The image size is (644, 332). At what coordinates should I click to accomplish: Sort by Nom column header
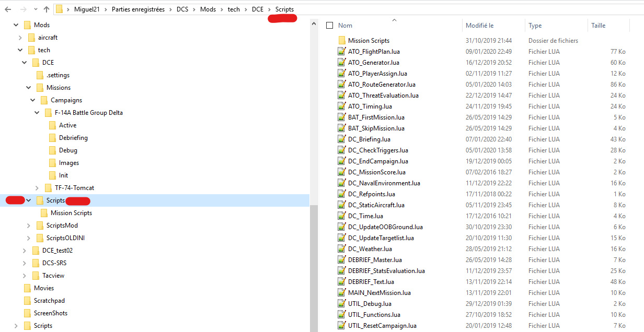[x=345, y=25]
